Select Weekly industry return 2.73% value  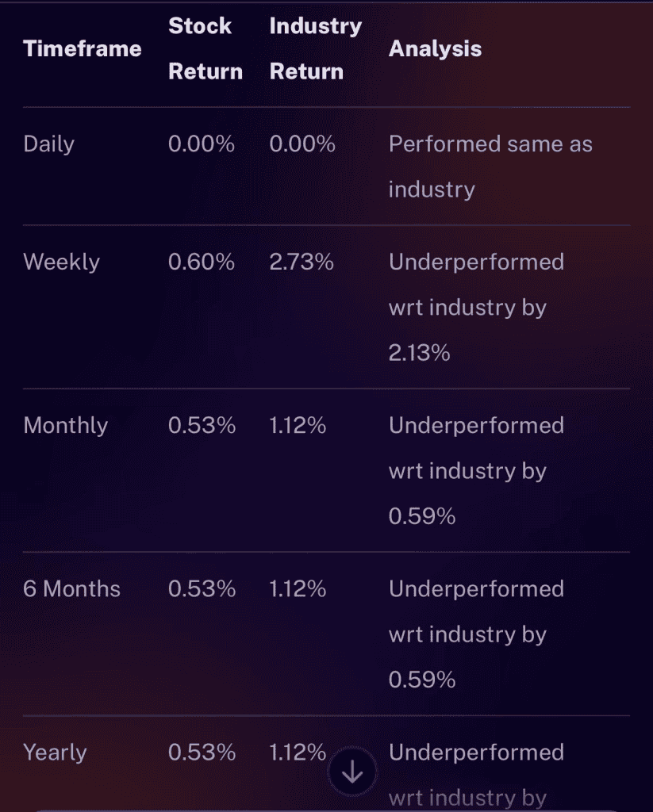[x=302, y=262]
